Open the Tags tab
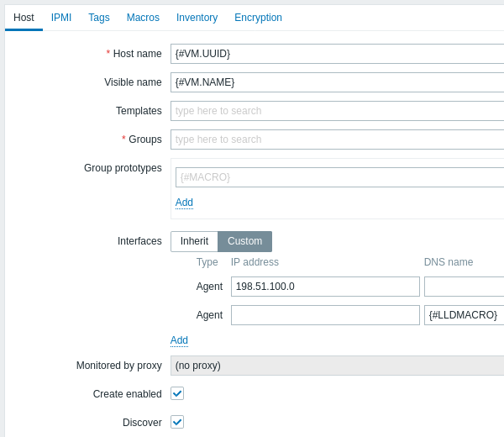This screenshot has height=437, width=504. [x=99, y=18]
